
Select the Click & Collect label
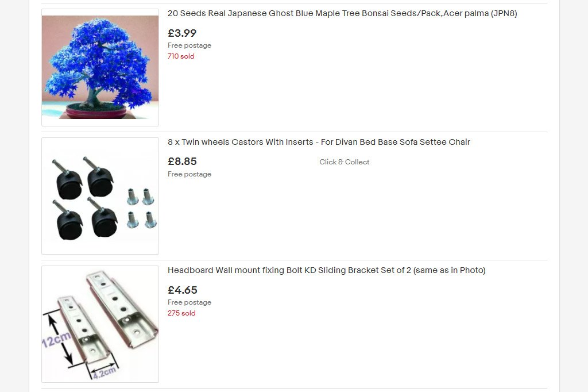click(x=345, y=162)
